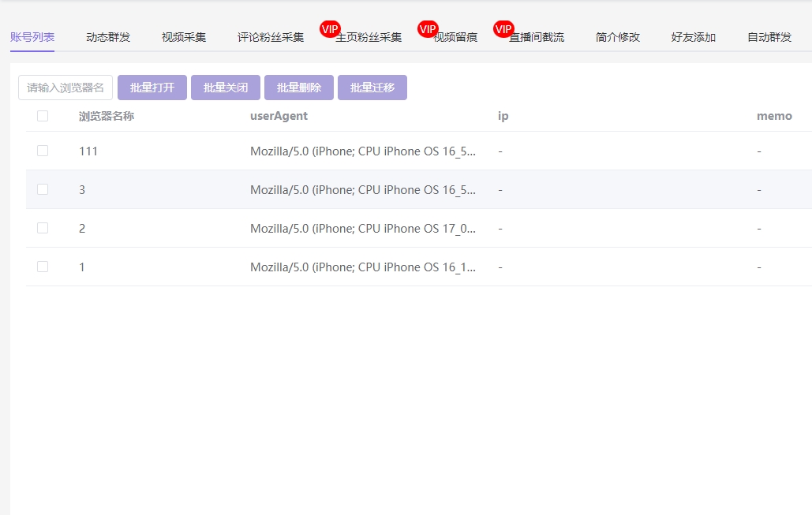812x515 pixels.
Task: Open the 视频采集 tab
Action: (x=184, y=37)
